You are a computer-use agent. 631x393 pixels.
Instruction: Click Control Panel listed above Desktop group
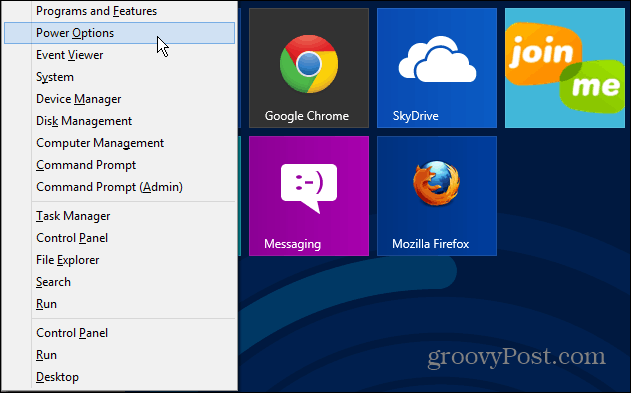pyautogui.click(x=119, y=333)
